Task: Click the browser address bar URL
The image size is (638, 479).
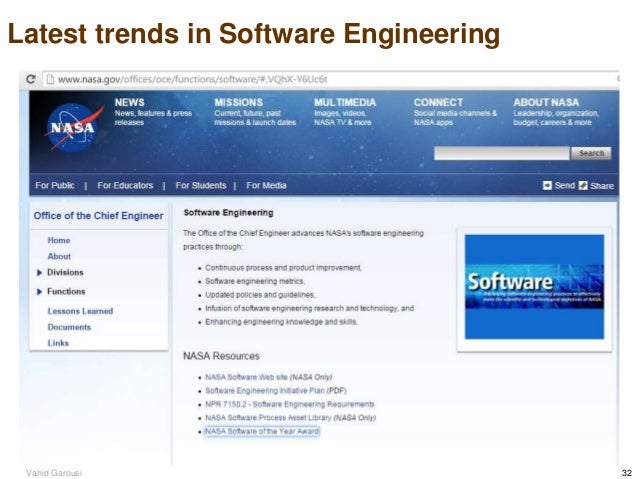Action: [192, 79]
